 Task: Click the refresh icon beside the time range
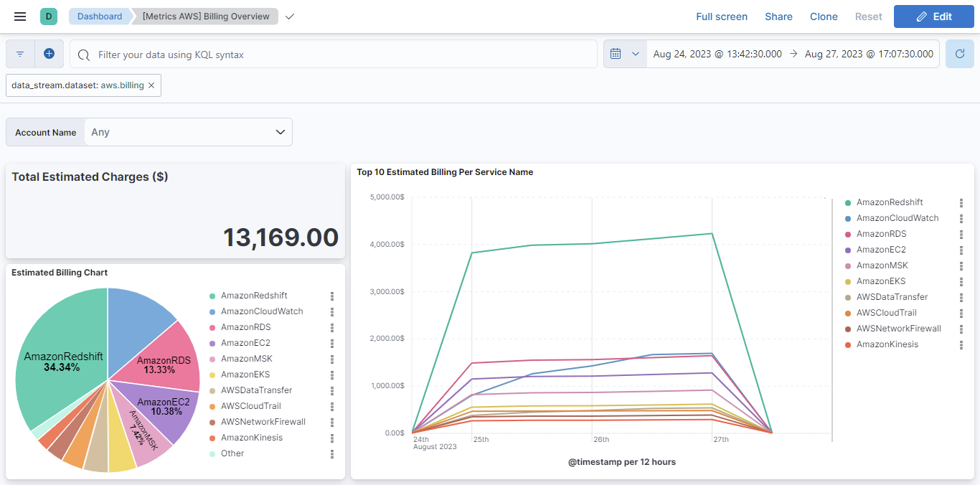(x=959, y=53)
